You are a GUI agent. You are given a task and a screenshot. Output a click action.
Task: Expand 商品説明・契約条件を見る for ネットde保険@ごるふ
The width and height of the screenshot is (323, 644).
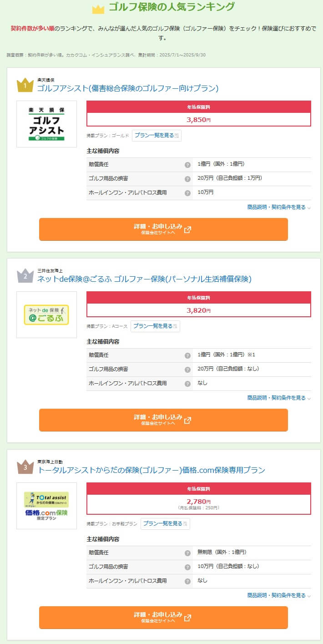278,398
